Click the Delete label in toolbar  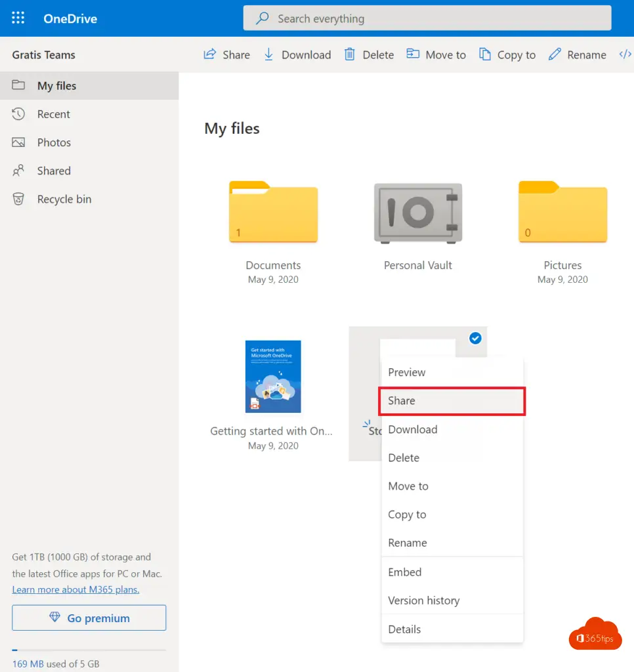[x=378, y=55]
